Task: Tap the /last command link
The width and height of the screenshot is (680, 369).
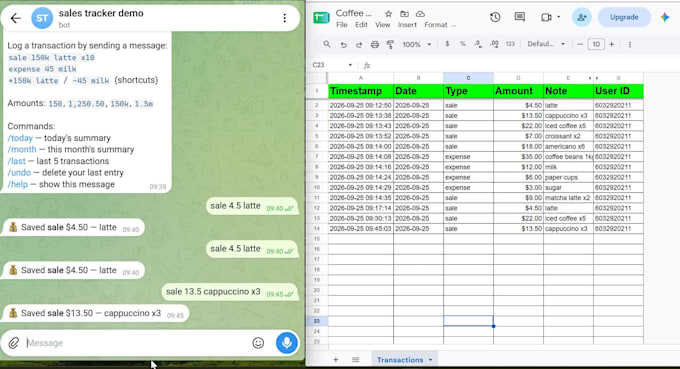Action: pos(16,161)
